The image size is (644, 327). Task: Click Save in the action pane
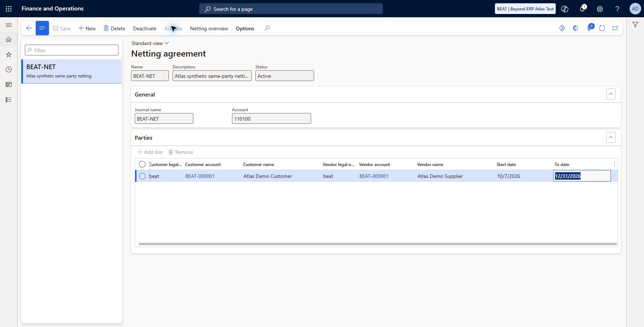[62, 28]
